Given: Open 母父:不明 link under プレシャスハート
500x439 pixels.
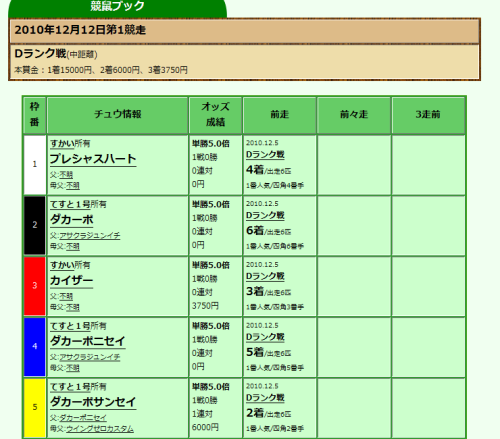Looking at the screenshot, I should pos(73,185).
